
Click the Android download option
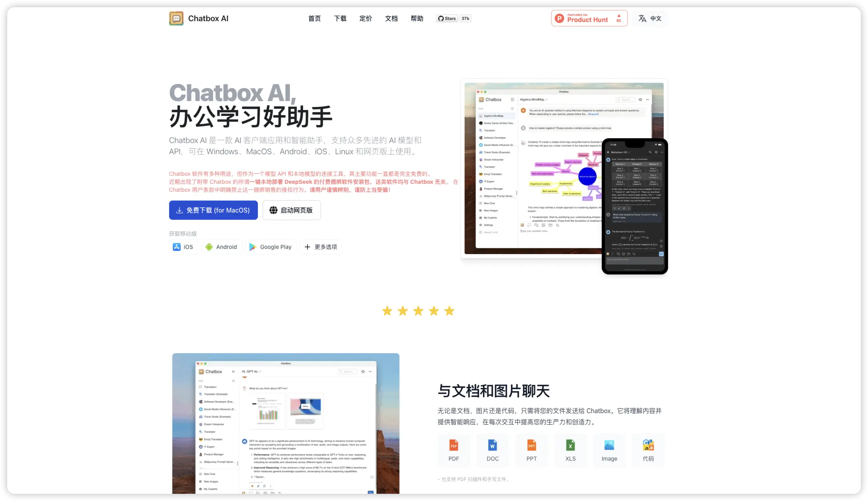click(x=221, y=247)
